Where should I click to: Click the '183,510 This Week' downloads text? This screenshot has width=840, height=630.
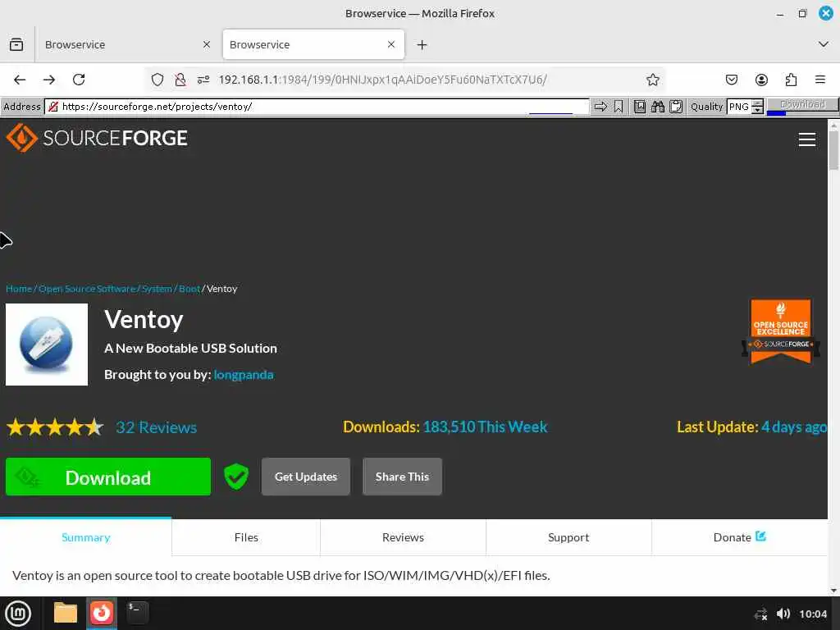tap(486, 427)
